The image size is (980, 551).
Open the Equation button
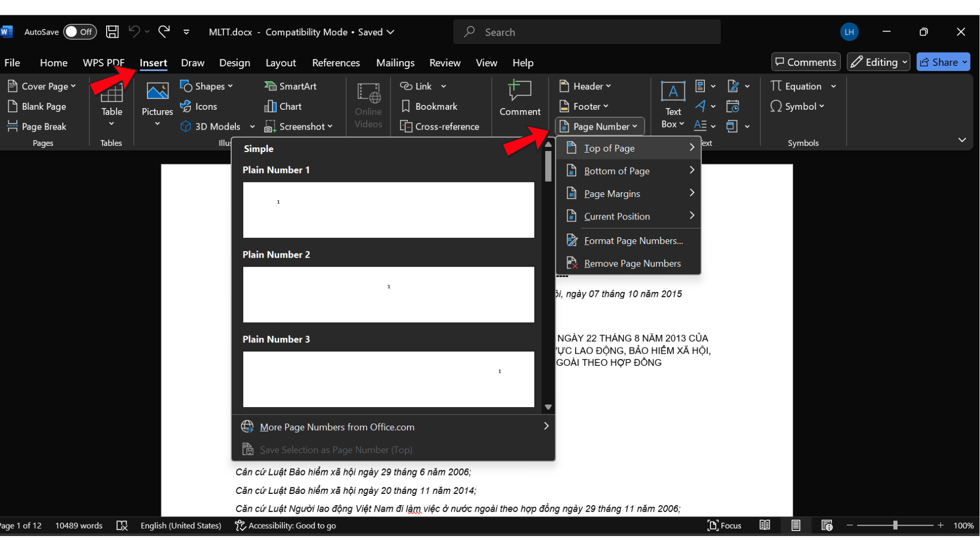pyautogui.click(x=797, y=86)
